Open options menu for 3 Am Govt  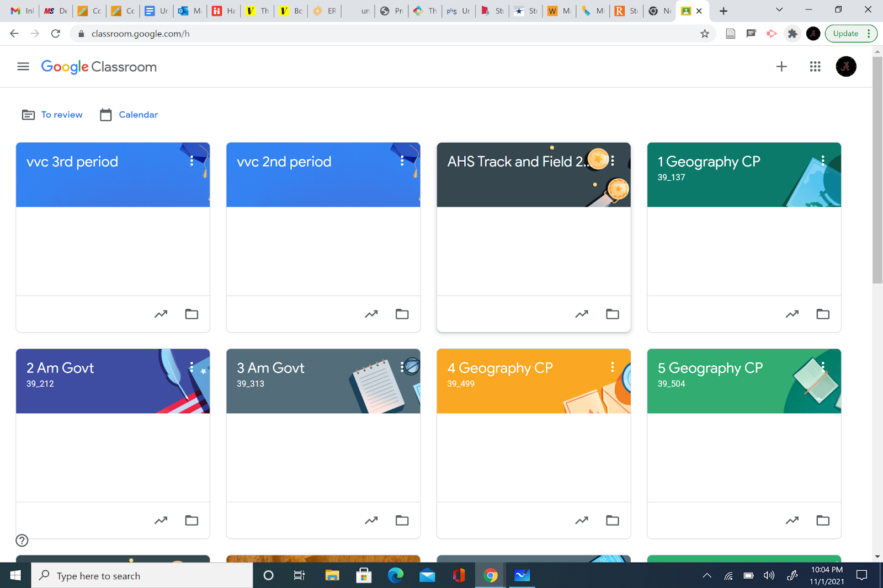(402, 367)
